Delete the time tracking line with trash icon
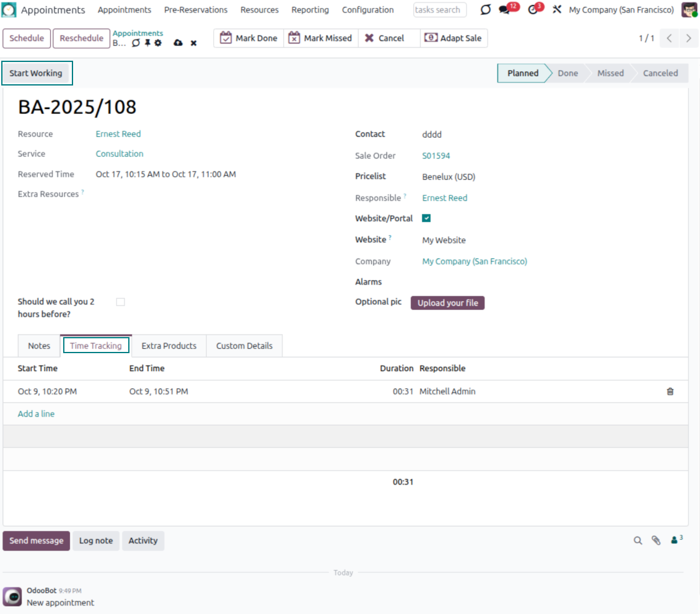The image size is (700, 614). (670, 392)
